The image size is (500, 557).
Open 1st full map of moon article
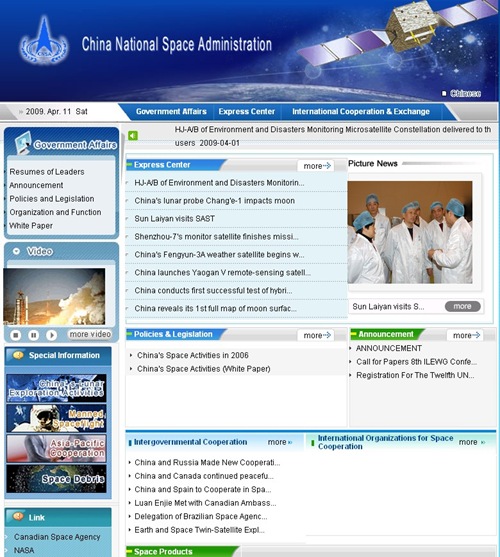tap(215, 309)
